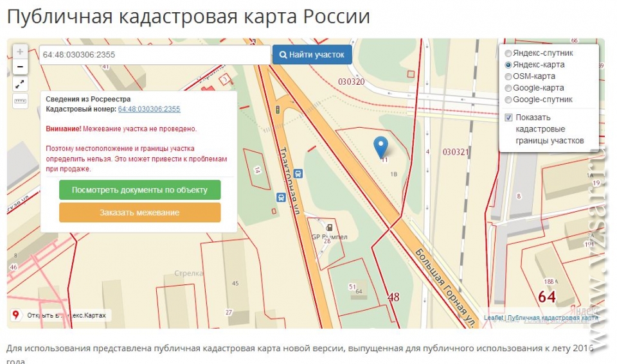Zoom in with the plus button

tap(20, 51)
